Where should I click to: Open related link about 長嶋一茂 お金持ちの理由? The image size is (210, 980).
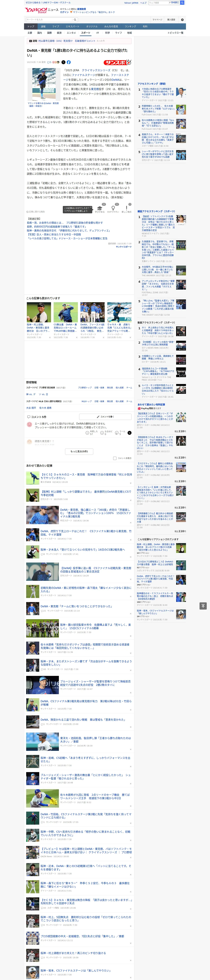tap(65, 223)
